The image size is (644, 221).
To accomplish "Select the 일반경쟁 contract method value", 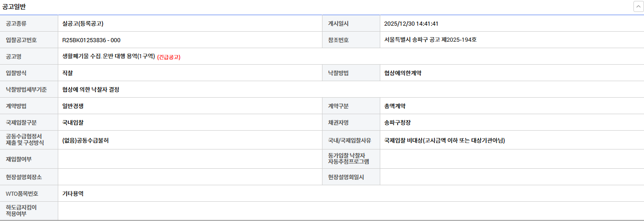I will click(x=73, y=106).
